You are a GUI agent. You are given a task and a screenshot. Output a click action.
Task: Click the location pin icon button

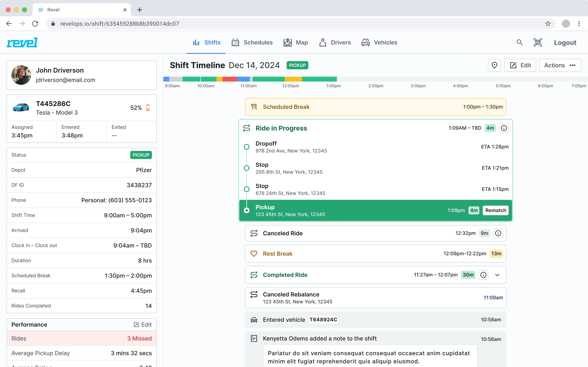[494, 65]
